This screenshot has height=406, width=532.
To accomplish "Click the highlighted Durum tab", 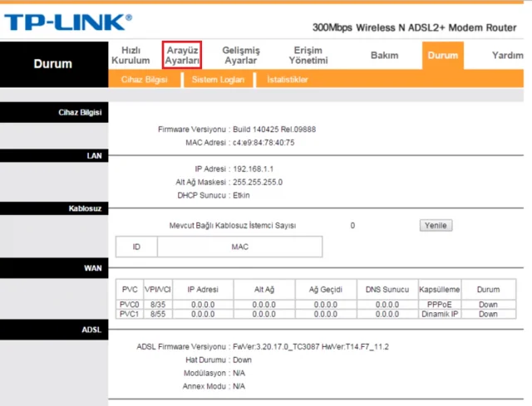I will [x=442, y=56].
